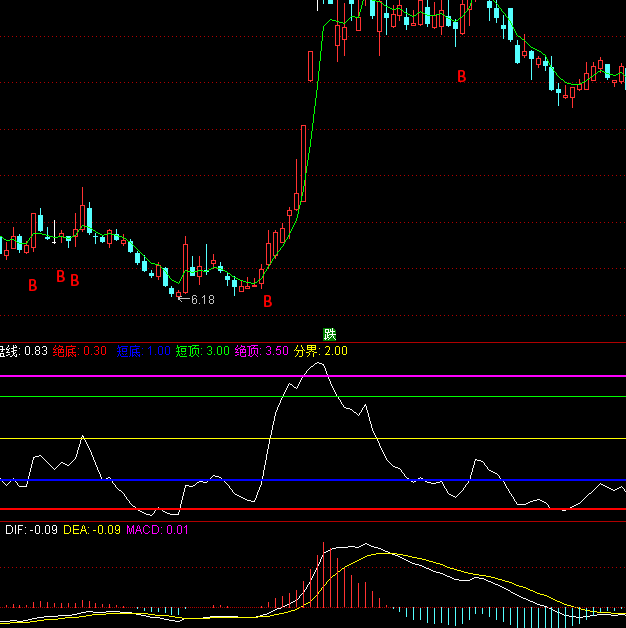Click the B marker below the 6.18 low
The height and width of the screenshot is (628, 626).
(267, 300)
